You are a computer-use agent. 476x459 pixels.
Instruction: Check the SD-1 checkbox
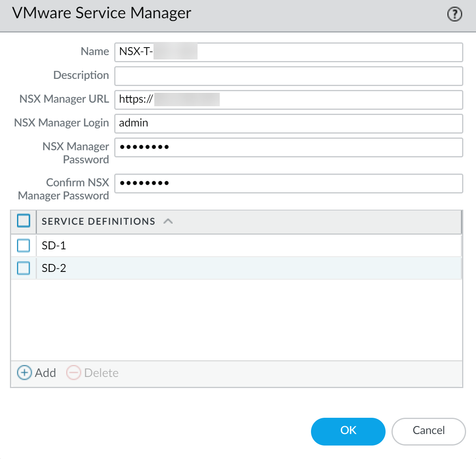24,245
